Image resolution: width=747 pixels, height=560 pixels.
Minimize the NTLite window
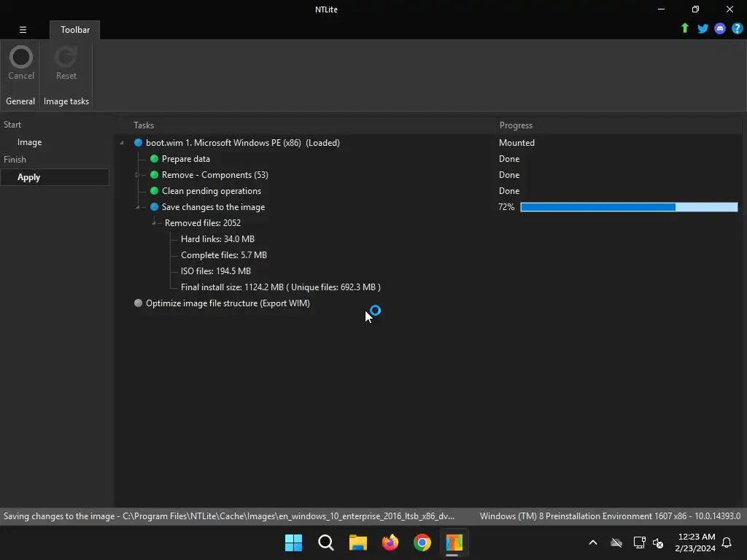pyautogui.click(x=661, y=9)
